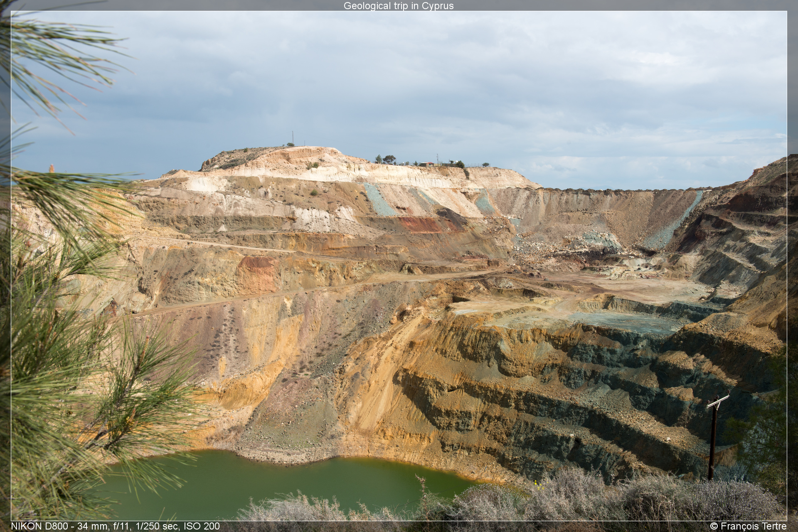Click the '© François Tertre' copyright text
Viewport: 798px width, 532px height.
tap(748, 526)
